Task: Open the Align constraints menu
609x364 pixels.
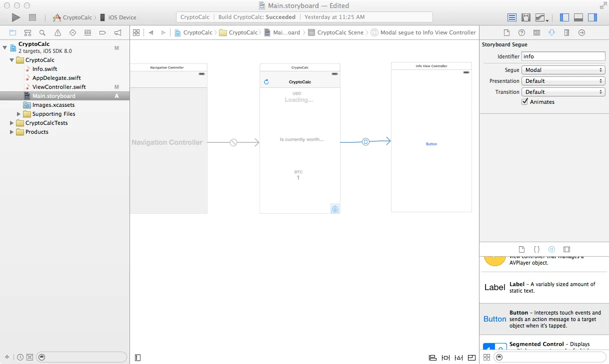Action: 432,358
